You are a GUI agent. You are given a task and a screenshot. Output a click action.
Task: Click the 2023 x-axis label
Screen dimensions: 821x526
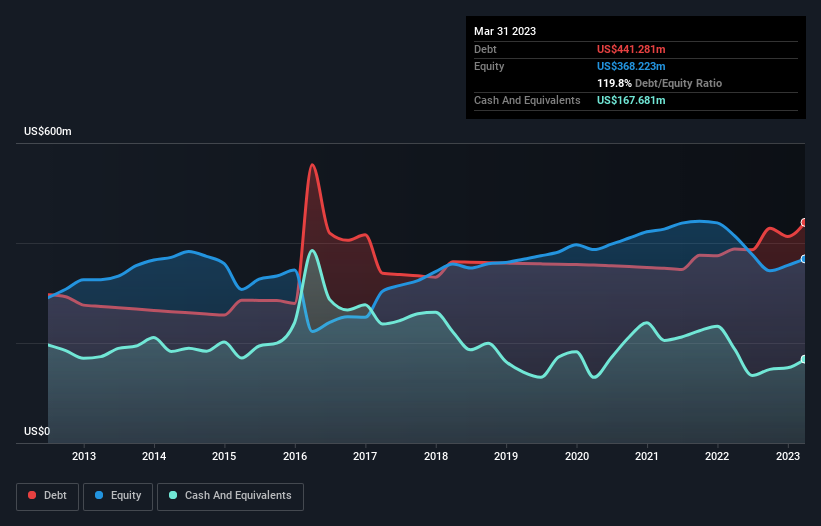tap(787, 456)
